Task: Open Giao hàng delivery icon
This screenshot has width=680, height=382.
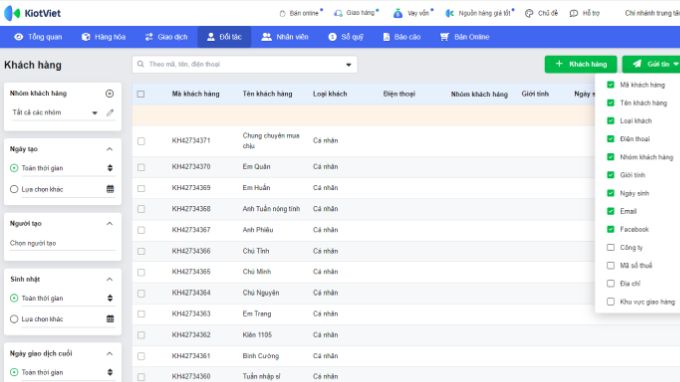Action: coord(338,13)
